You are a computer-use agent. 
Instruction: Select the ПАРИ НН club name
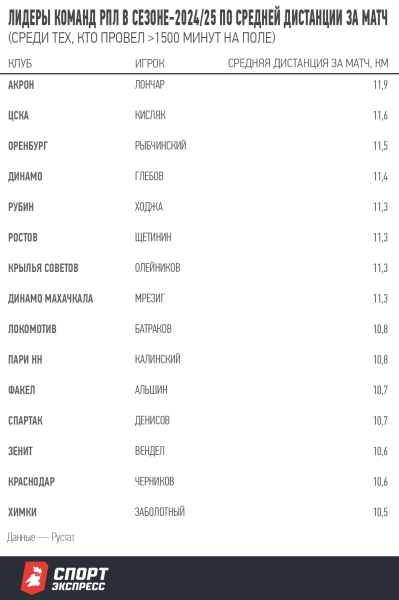pyautogui.click(x=25, y=360)
